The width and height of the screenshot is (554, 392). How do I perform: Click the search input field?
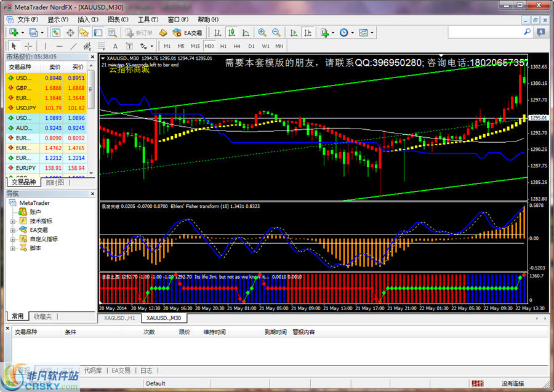click(x=485, y=33)
